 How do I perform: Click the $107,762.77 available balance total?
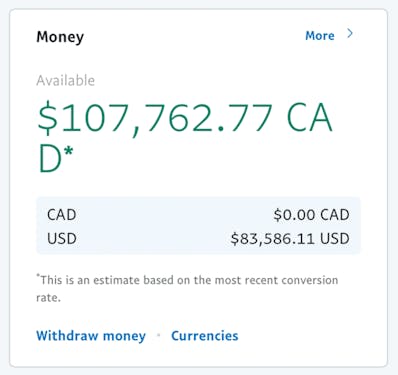tap(155, 118)
